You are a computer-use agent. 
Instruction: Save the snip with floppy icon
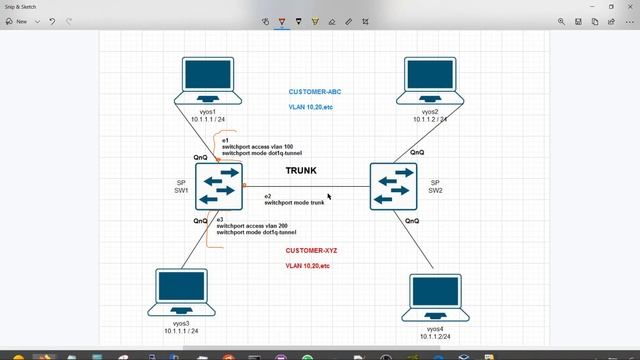(578, 22)
